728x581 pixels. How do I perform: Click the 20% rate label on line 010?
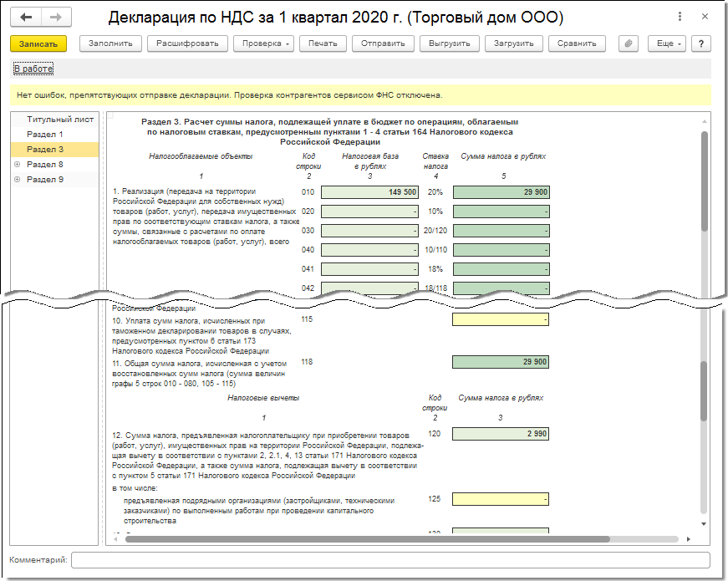(x=435, y=192)
